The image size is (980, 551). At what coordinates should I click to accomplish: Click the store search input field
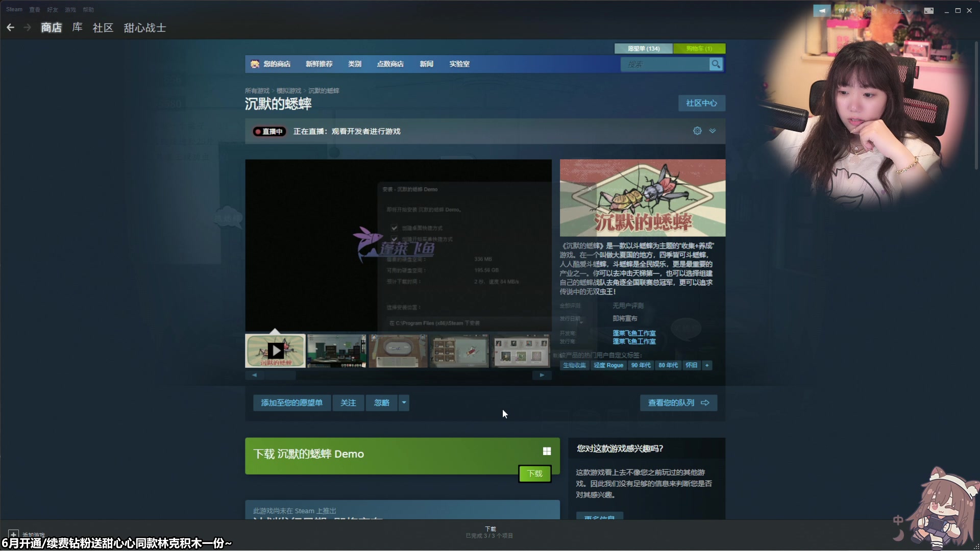(x=665, y=64)
